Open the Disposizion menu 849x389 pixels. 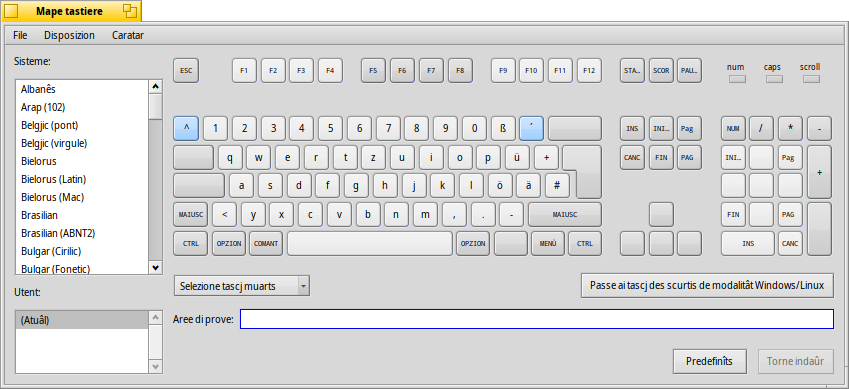69,35
